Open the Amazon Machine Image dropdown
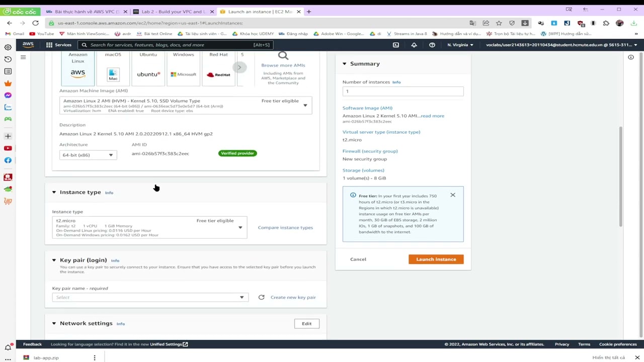 (x=186, y=105)
